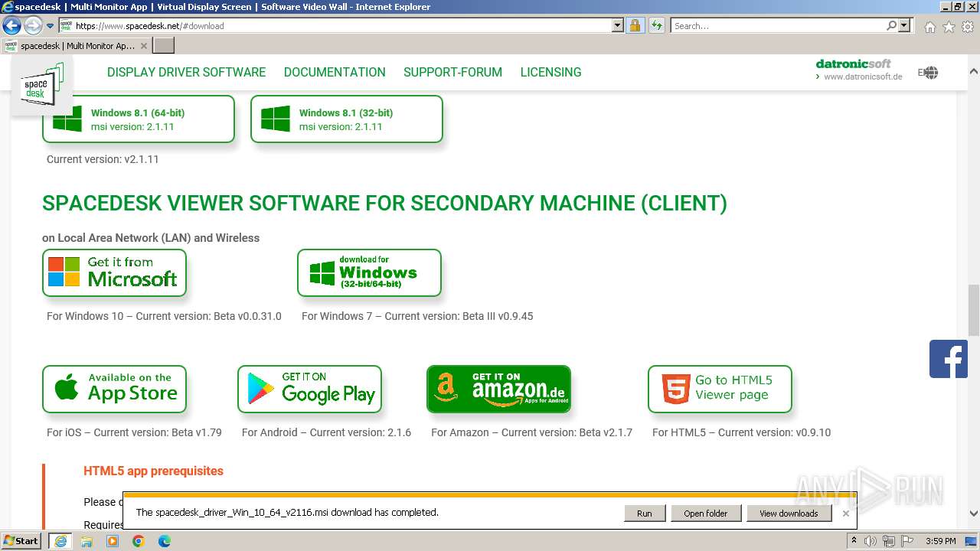Click into the IE search box
The image size is (980, 551).
click(777, 26)
